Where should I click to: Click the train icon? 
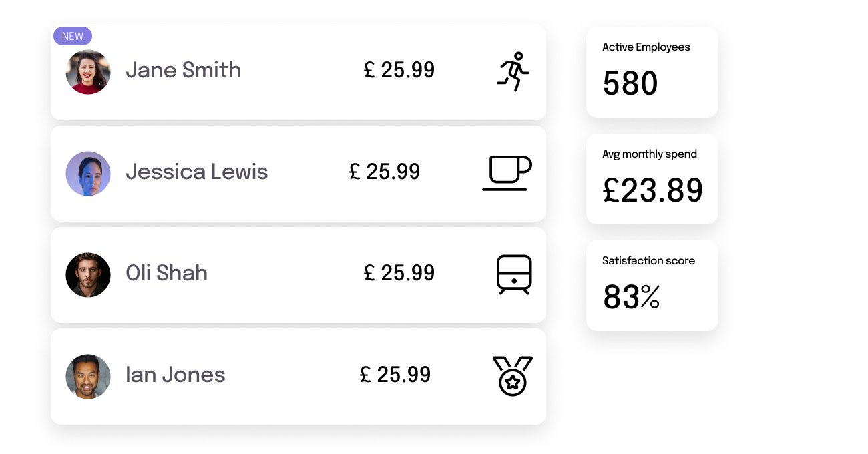tap(514, 274)
